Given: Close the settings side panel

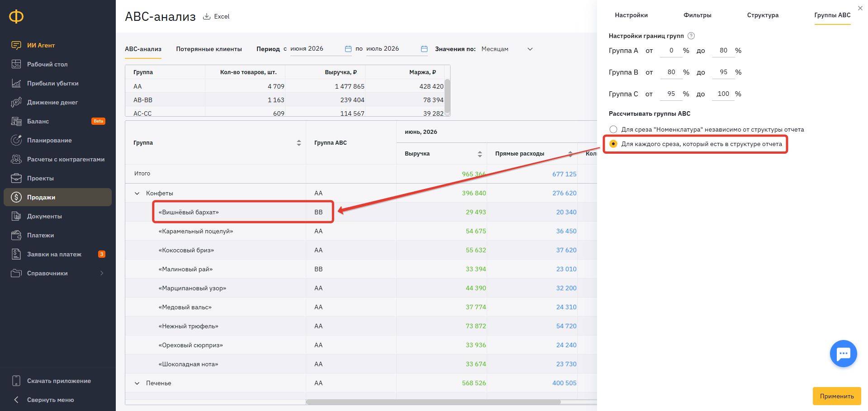Looking at the screenshot, I should point(860,8).
